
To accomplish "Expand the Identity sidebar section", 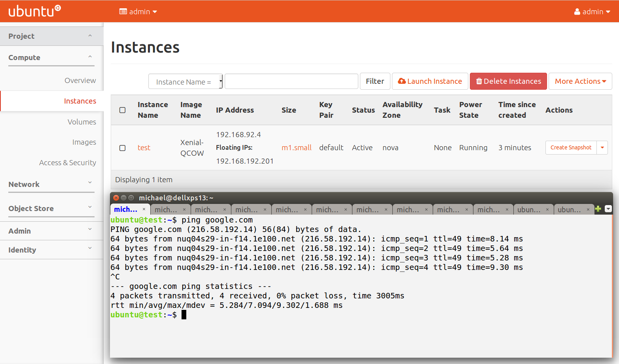I will pos(51,250).
